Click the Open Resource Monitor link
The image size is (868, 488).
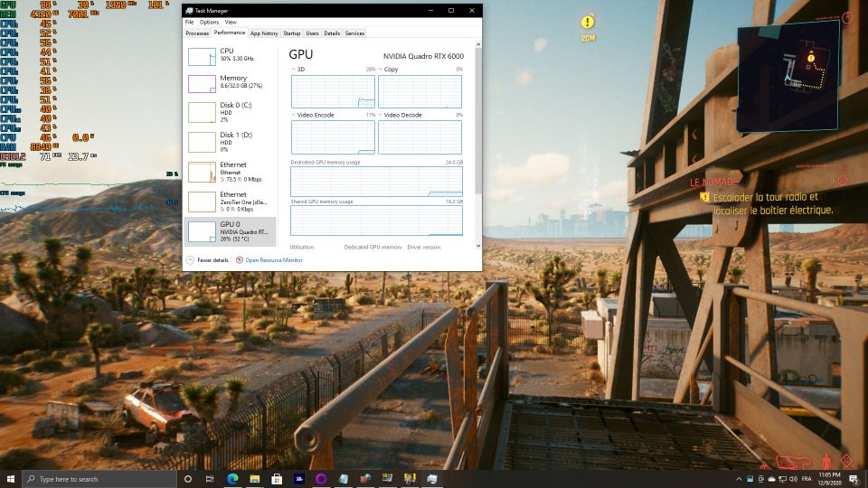tap(273, 260)
